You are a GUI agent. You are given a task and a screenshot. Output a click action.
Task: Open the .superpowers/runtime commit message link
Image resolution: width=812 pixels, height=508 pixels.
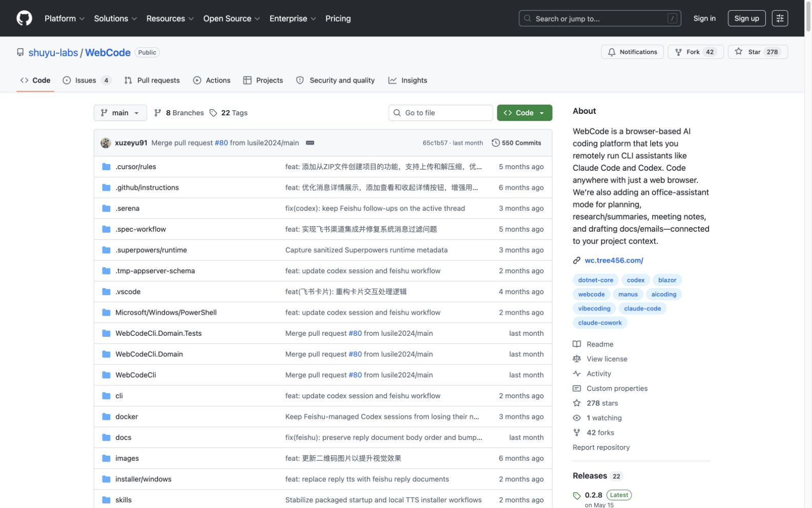(366, 250)
